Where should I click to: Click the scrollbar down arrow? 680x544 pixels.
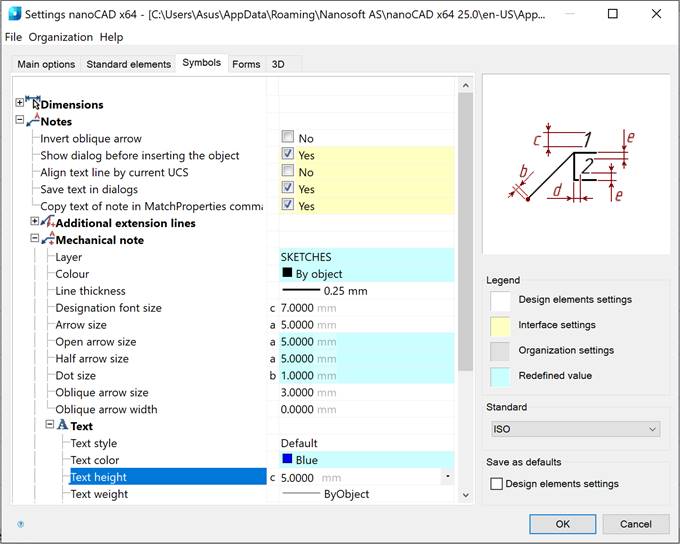[x=466, y=495]
